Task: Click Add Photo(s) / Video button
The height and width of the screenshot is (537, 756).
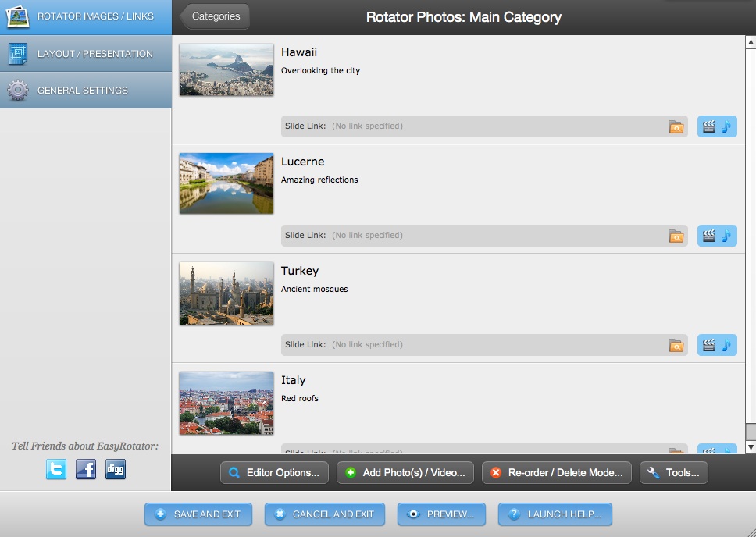Action: click(405, 472)
